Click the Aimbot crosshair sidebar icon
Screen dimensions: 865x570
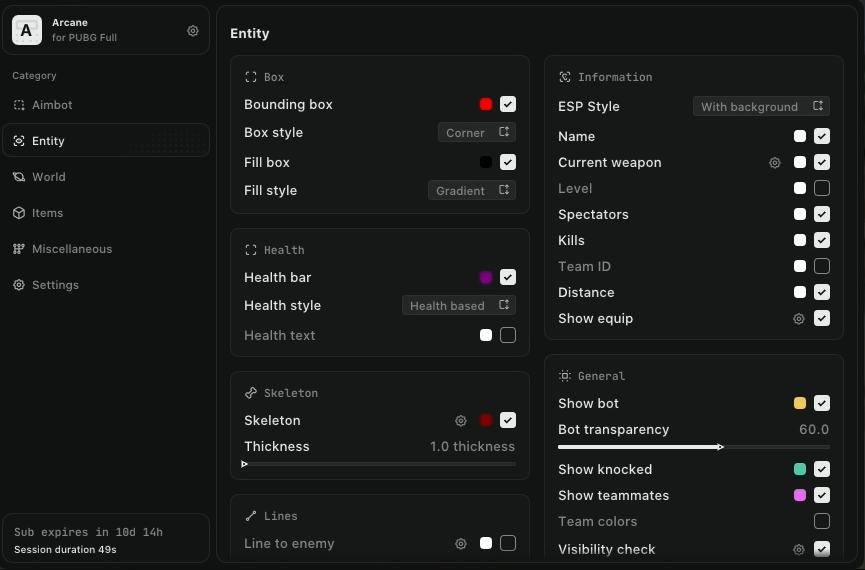point(19,105)
